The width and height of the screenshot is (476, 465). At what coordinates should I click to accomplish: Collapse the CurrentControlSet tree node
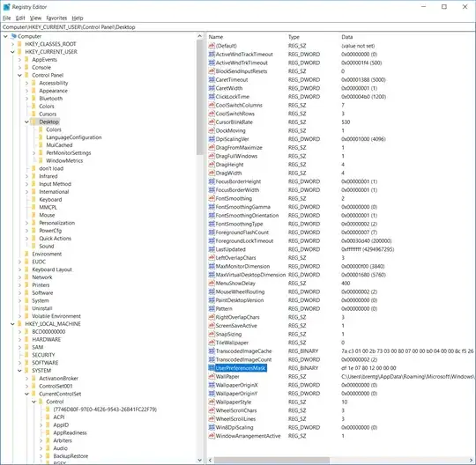point(26,394)
